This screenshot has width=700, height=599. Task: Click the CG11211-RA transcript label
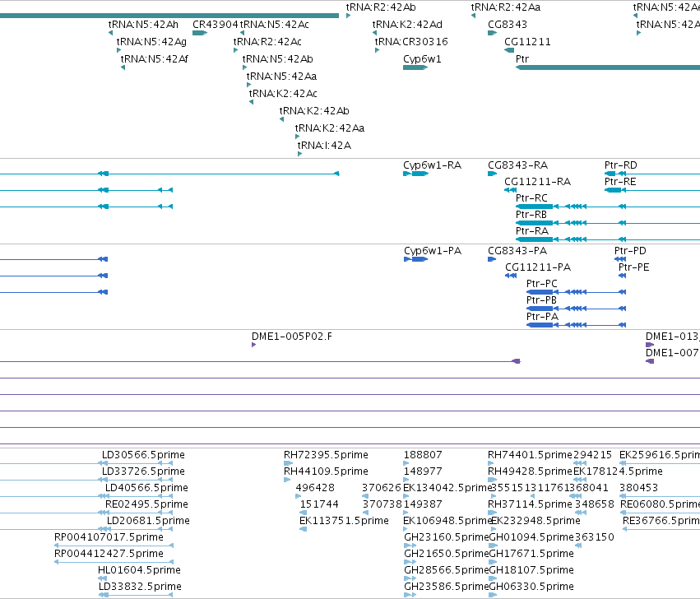point(537,182)
